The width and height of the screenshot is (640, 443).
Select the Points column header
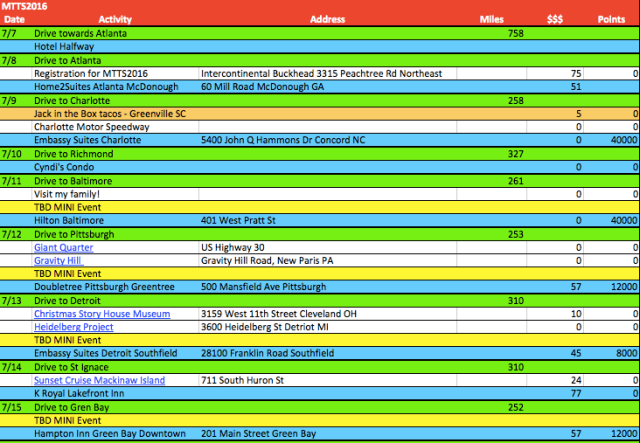pos(611,19)
